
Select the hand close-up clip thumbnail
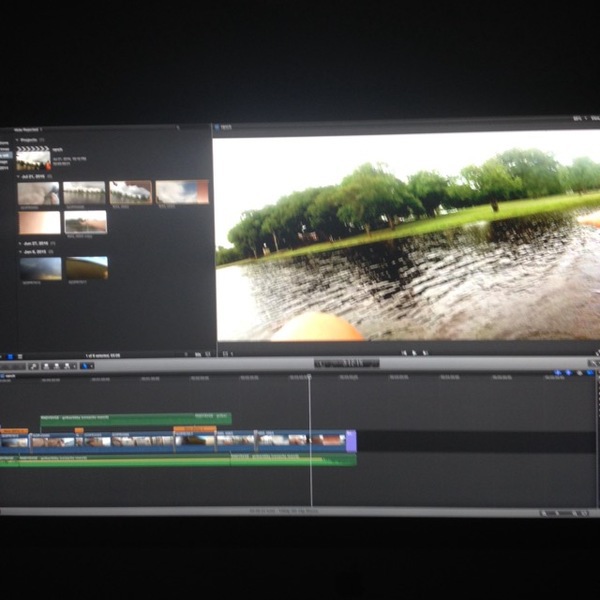pos(38,194)
